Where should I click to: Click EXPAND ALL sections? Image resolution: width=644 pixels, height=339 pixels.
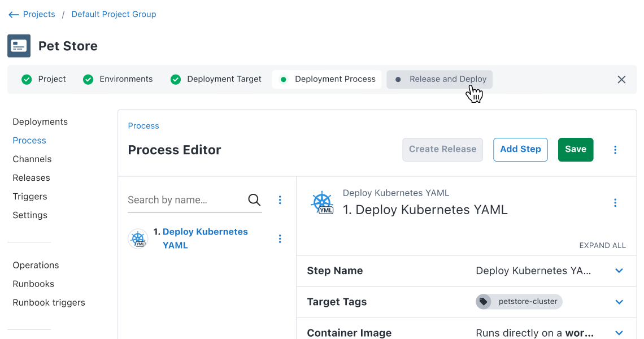pos(602,246)
